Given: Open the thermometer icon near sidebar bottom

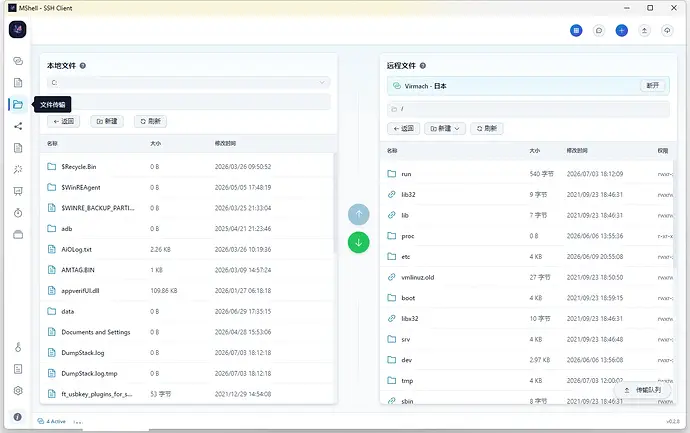Looking at the screenshot, I should pos(18,347).
